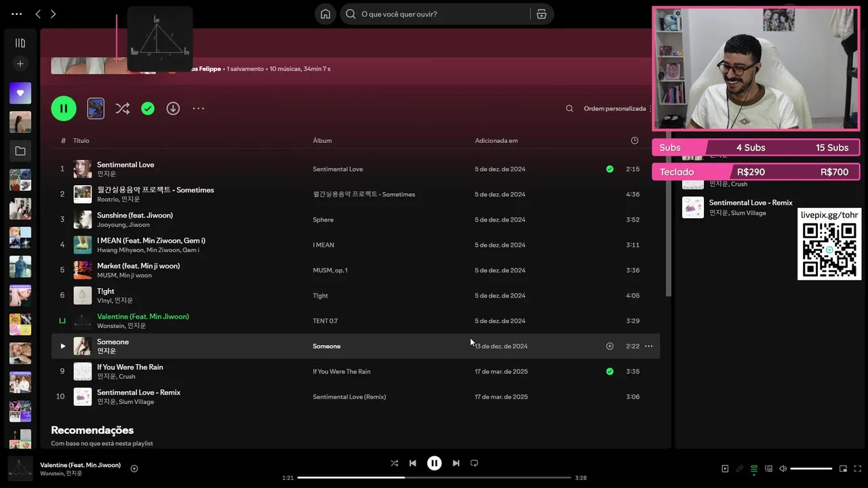Click the 'Título' column header
This screenshot has height=488, width=868.
pyautogui.click(x=81, y=140)
